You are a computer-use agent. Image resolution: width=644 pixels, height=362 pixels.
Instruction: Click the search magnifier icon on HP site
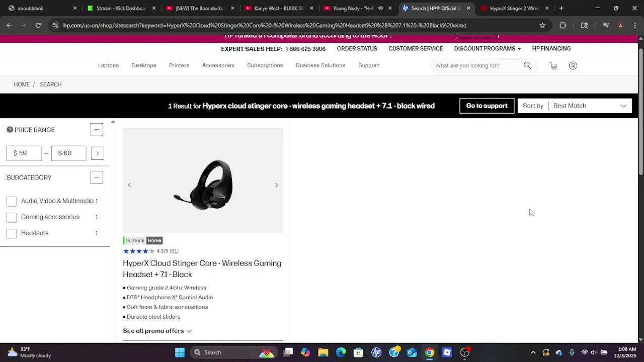[x=527, y=65]
